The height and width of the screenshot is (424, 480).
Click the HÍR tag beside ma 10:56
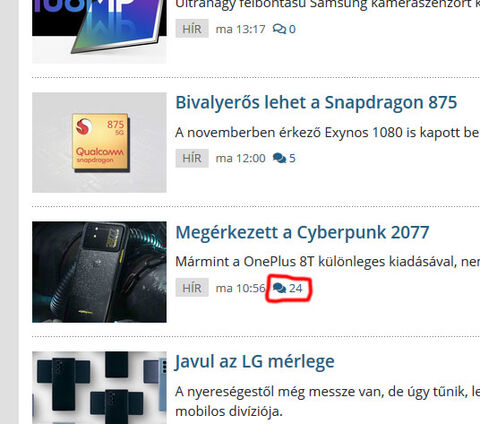tap(192, 288)
